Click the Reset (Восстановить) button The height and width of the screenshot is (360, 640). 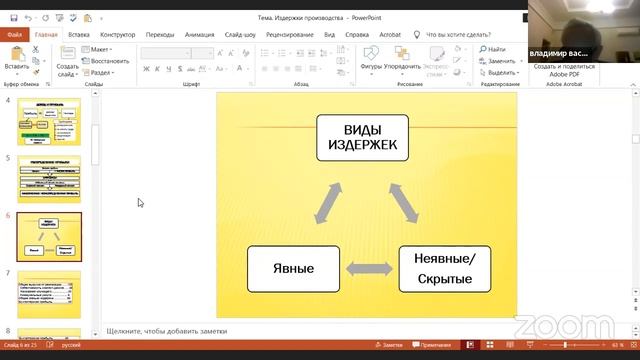(x=105, y=61)
